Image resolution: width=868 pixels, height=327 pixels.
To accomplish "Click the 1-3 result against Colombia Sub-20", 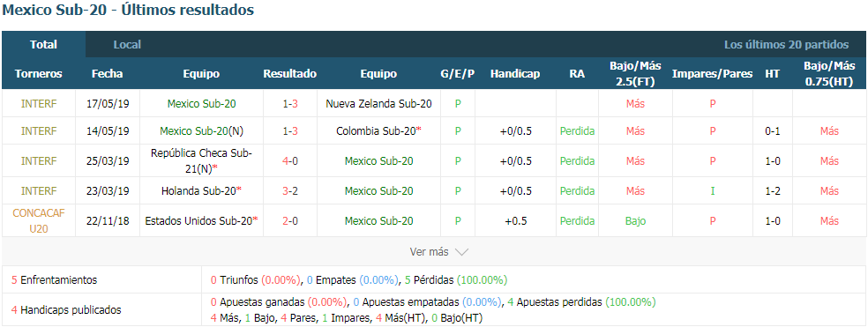I will [x=289, y=131].
